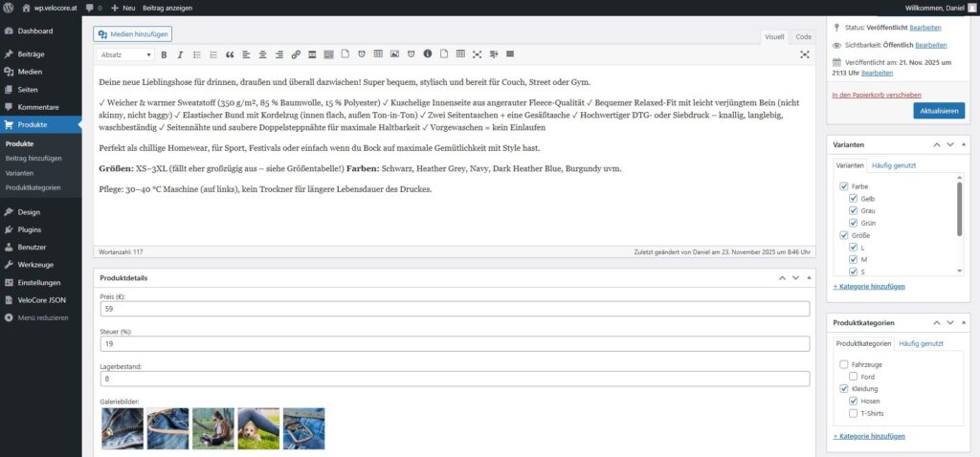The height and width of the screenshot is (457, 980).
Task: Uncheck the Gelb variant checkbox
Action: [x=854, y=198]
